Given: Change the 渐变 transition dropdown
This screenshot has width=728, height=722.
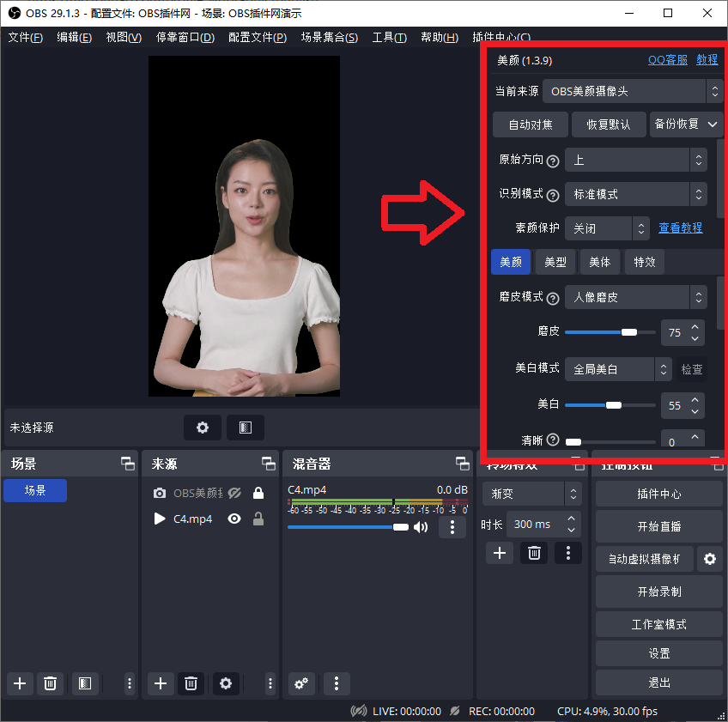Looking at the screenshot, I should pyautogui.click(x=531, y=494).
